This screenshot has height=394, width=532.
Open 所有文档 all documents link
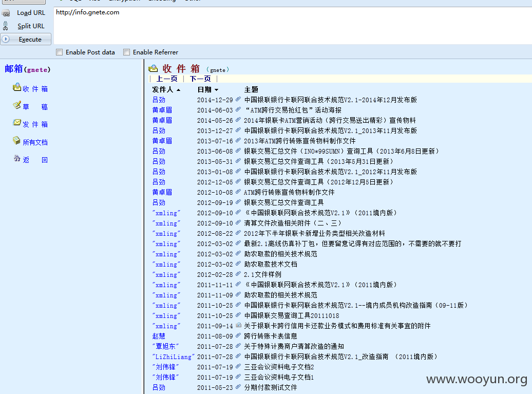[35, 142]
